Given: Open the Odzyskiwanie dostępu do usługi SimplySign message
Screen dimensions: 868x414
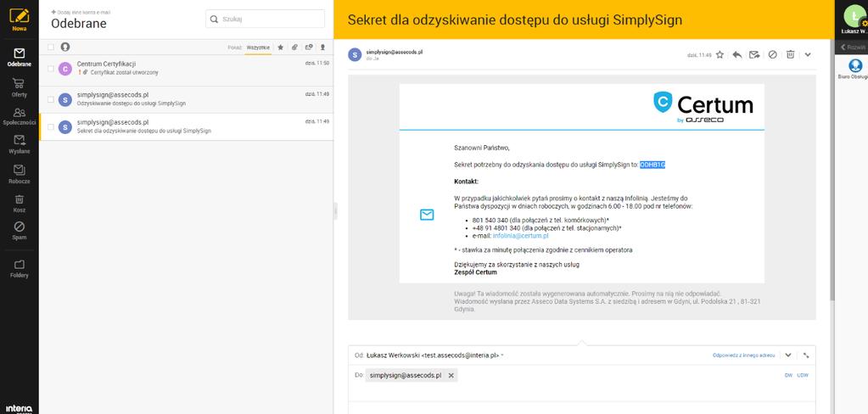Looking at the screenshot, I should tap(187, 99).
